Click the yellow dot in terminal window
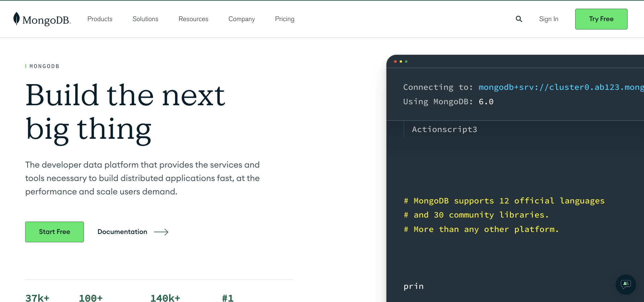Viewport: 644px width, 302px height. click(x=401, y=62)
